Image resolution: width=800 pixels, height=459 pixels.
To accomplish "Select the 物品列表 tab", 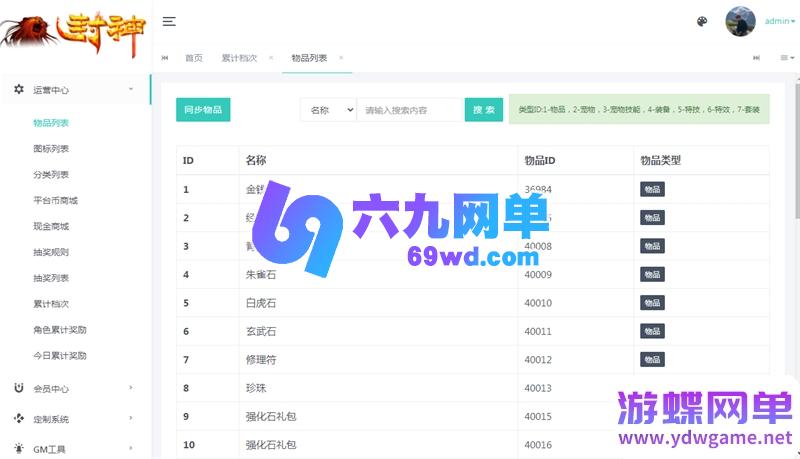I will pyautogui.click(x=309, y=58).
